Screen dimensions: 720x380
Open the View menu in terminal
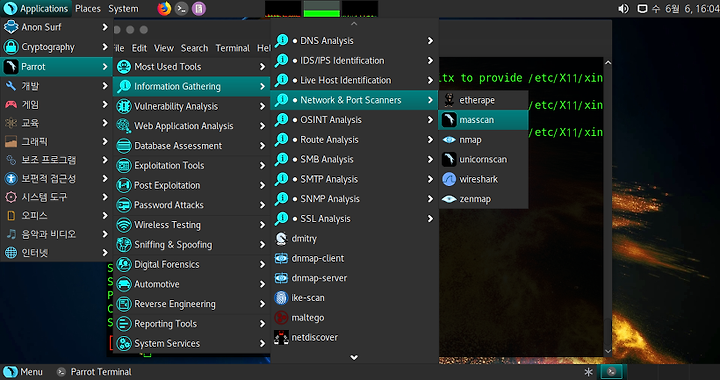164,48
